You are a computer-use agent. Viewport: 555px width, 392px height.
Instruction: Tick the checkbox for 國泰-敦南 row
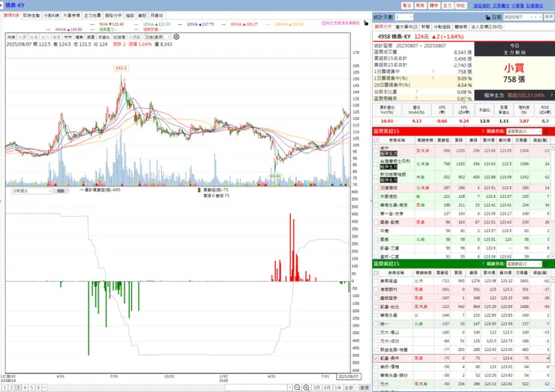pyautogui.click(x=376, y=222)
